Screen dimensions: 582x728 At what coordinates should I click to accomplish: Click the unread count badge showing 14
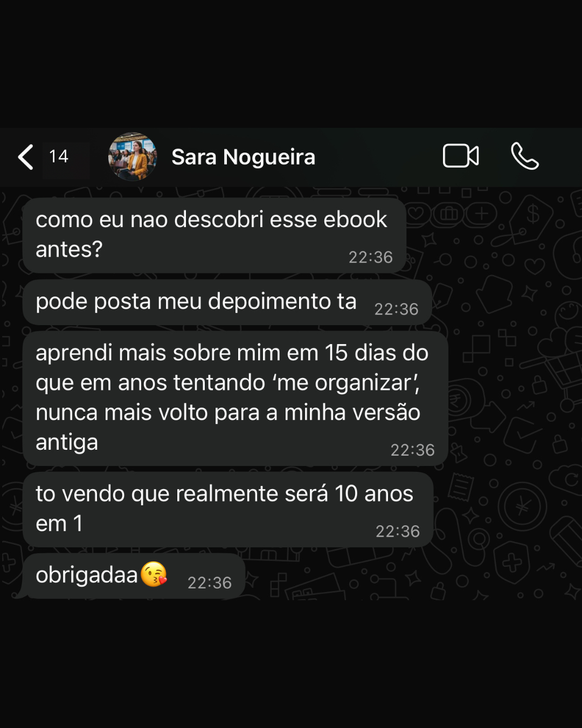tap(59, 156)
